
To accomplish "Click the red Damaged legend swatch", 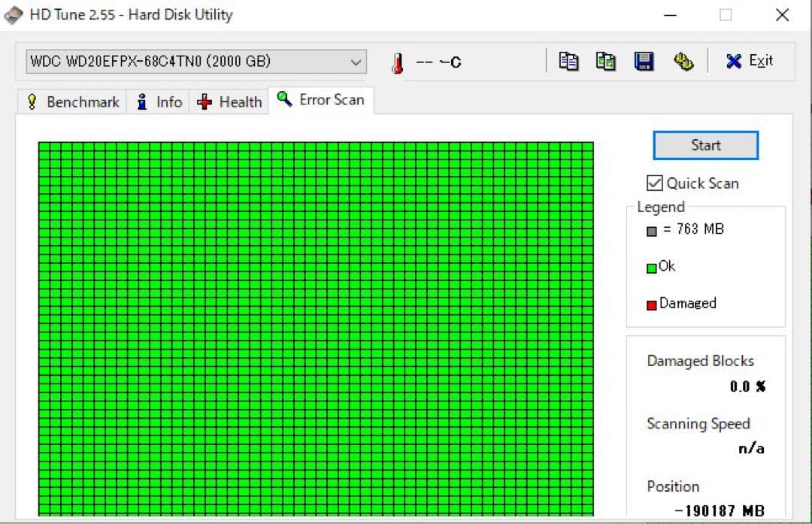I will (x=651, y=305).
